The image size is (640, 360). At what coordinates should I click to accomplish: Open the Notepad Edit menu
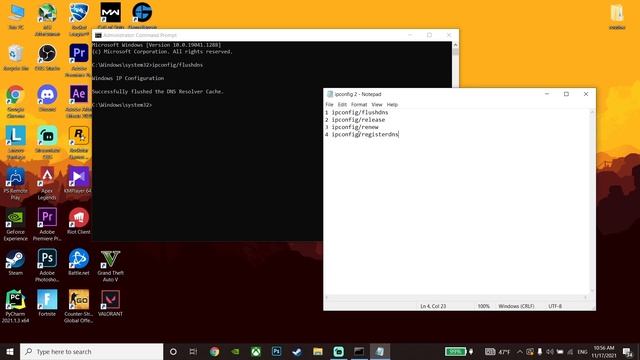click(x=342, y=104)
